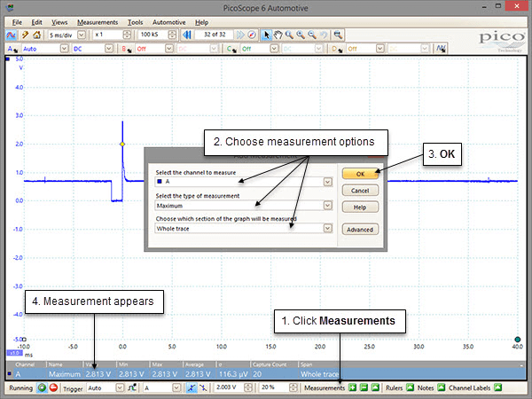
Task: Open Channel B options button
Action: point(128,49)
